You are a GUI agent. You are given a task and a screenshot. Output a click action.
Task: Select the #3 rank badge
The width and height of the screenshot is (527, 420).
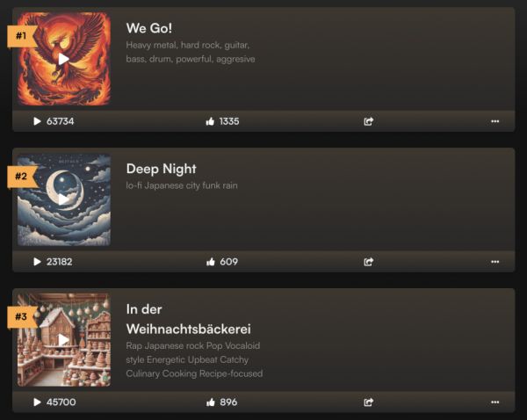[x=22, y=316]
